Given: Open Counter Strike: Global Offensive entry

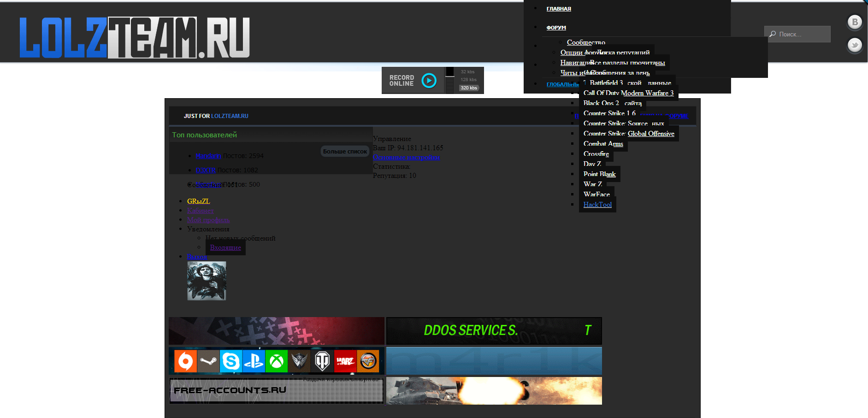Looking at the screenshot, I should click(x=629, y=134).
